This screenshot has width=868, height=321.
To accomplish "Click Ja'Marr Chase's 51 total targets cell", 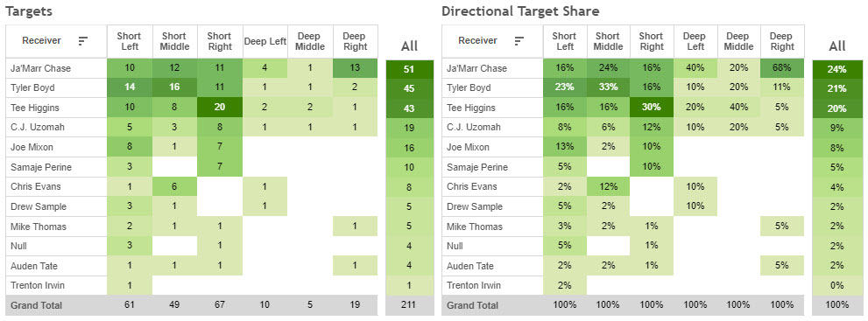I will point(409,69).
